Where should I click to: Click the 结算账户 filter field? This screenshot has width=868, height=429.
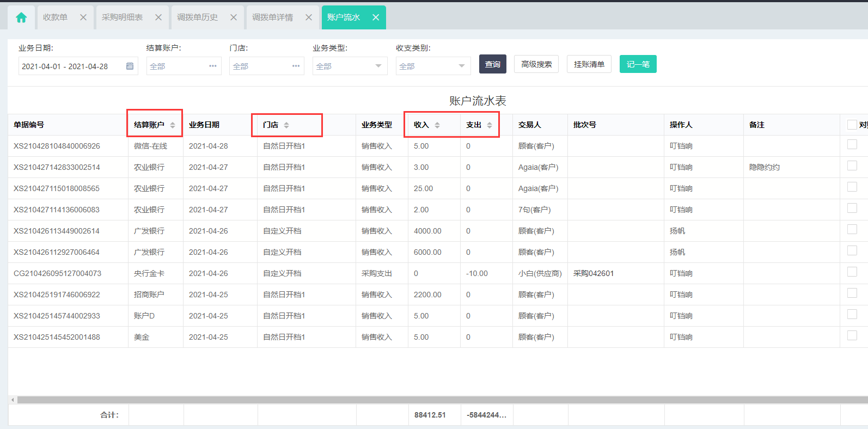(x=184, y=66)
